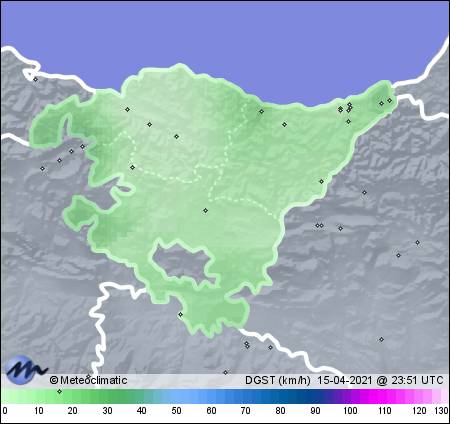Screen dimensions: 450x424
Task: Click the 0 label on the wind scale
Action: (4, 411)
